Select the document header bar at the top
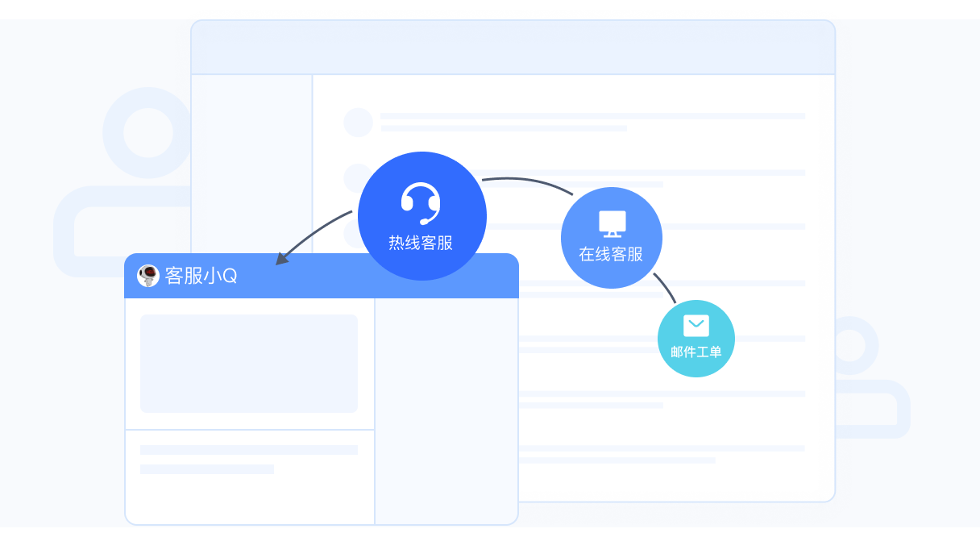Image resolution: width=980 pixels, height=533 pixels. [x=513, y=47]
